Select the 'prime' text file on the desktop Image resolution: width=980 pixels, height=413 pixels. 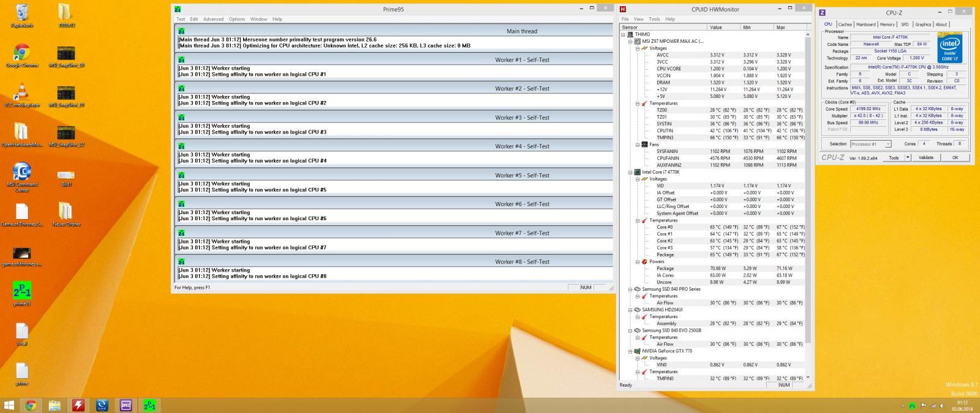22,373
